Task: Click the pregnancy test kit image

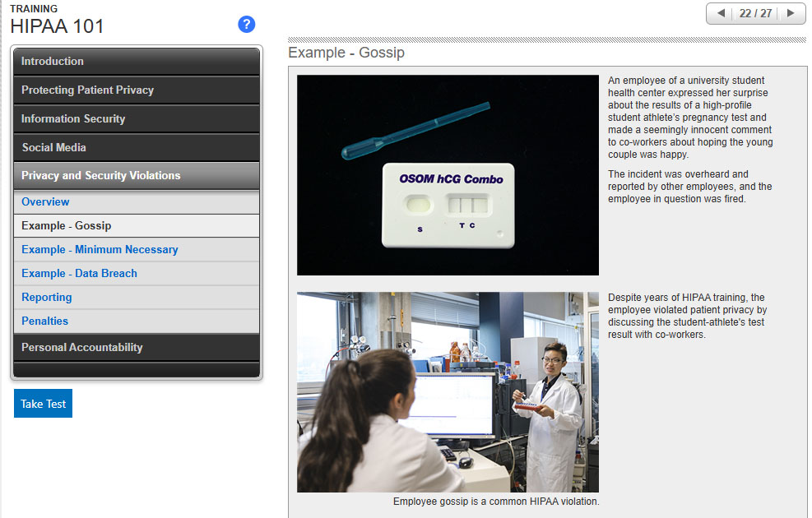Action: click(x=448, y=175)
